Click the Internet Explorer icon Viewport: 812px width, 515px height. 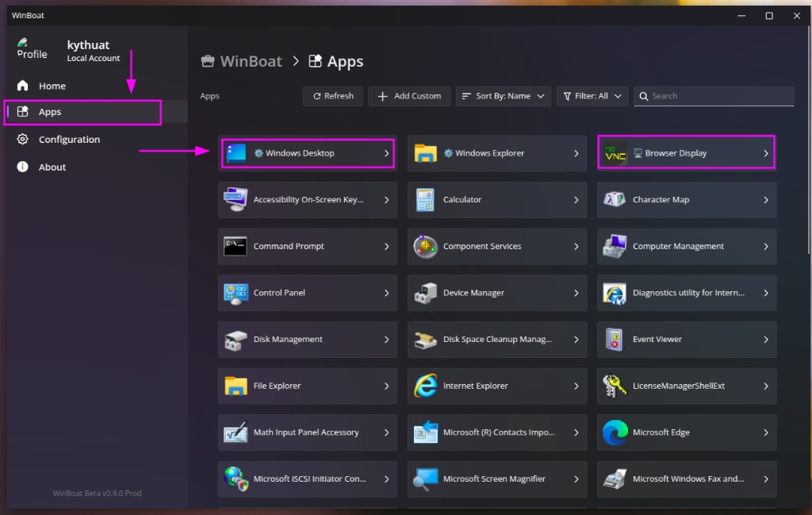425,386
